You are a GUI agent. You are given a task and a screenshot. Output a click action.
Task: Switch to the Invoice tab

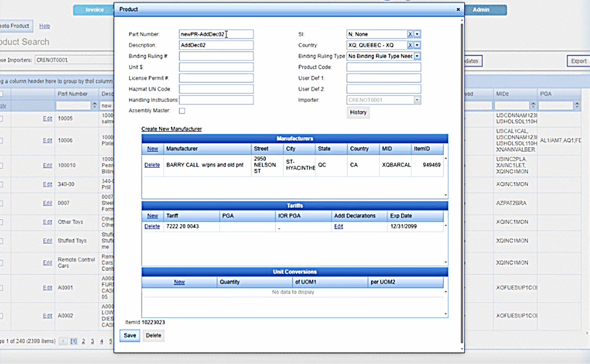94,10
